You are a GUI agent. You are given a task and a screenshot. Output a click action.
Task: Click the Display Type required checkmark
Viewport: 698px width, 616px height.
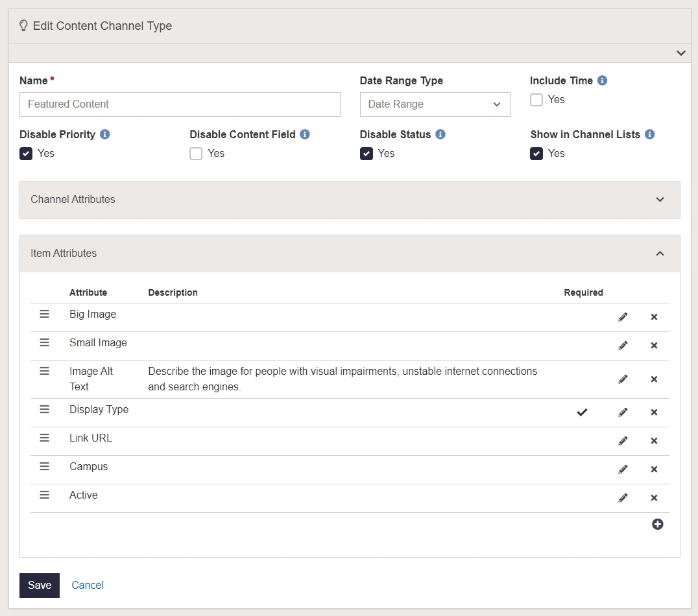coord(582,412)
